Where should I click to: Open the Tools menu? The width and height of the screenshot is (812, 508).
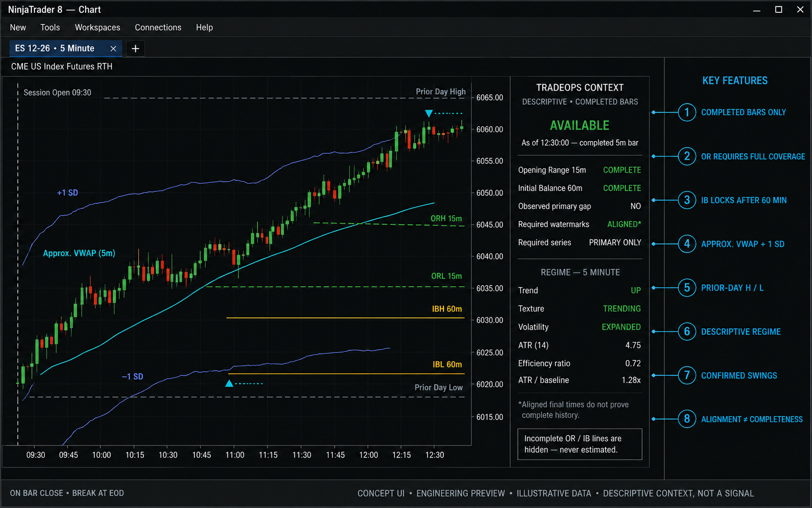(x=50, y=28)
